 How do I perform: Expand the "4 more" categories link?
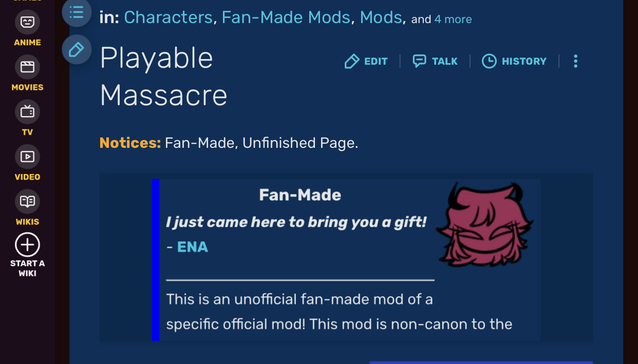click(x=453, y=20)
